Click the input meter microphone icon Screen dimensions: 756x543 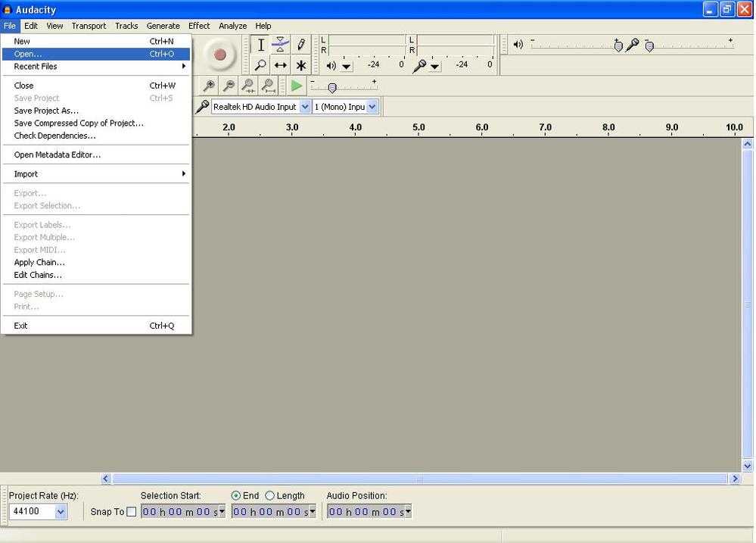tap(418, 66)
